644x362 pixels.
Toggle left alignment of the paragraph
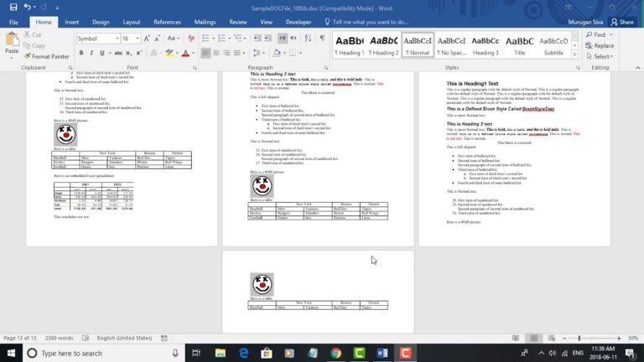205,53
